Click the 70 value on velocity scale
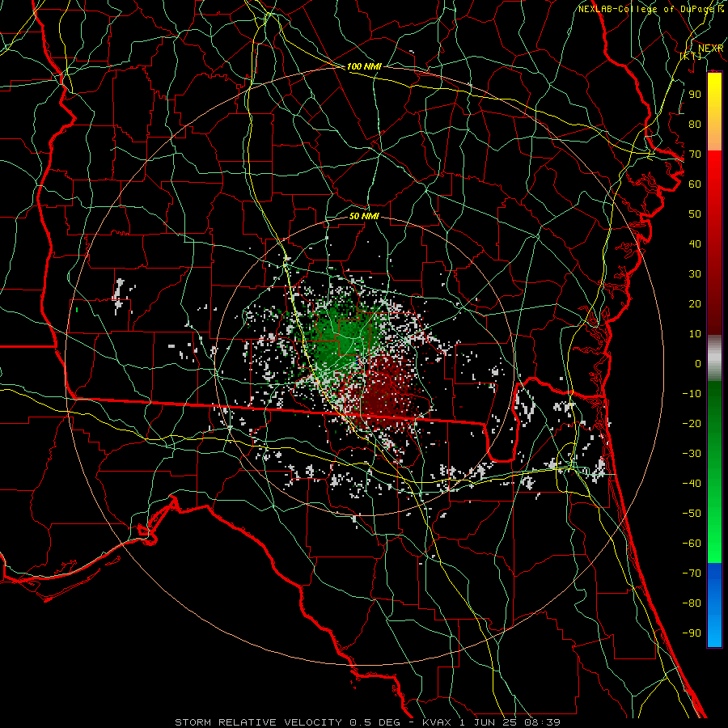Image resolution: width=728 pixels, height=728 pixels. [695, 154]
